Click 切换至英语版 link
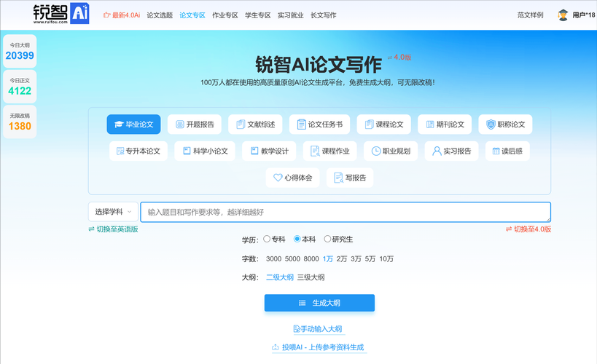 [x=114, y=229]
